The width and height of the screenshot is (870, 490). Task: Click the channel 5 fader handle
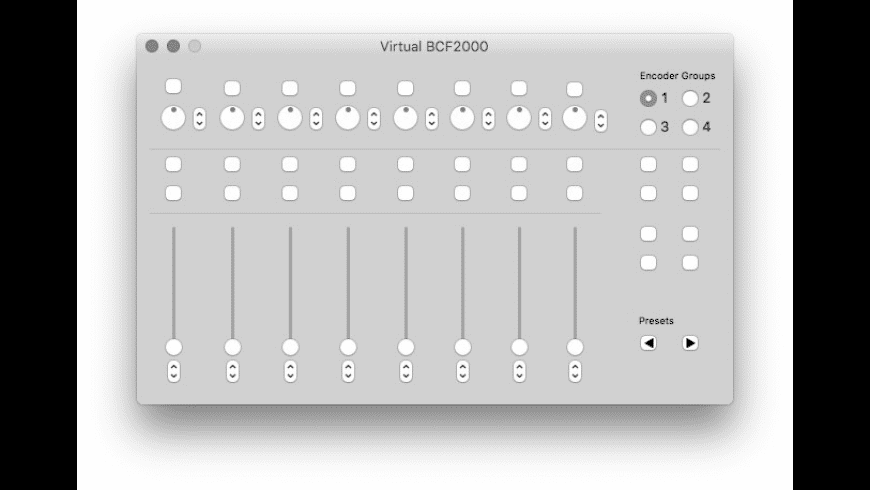[x=406, y=347]
